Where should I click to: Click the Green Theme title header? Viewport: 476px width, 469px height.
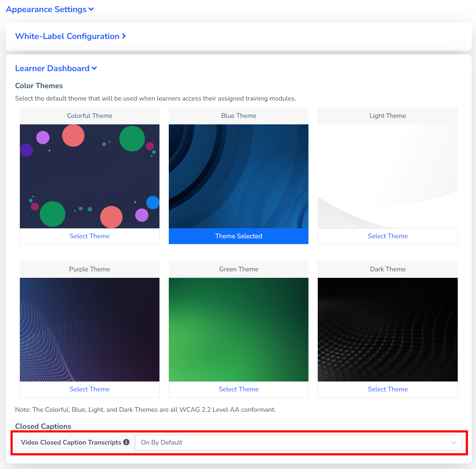pyautogui.click(x=238, y=269)
